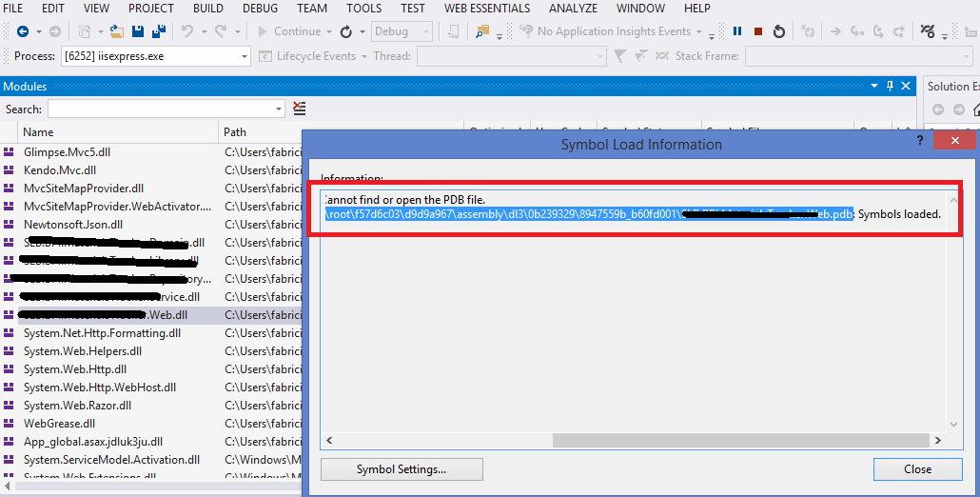Expand the Lifecycle Events dropdown
Viewport: 980px width, 497px height.
363,56
